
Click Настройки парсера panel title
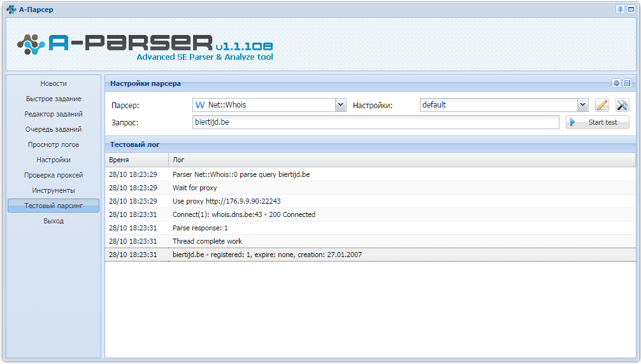point(145,83)
